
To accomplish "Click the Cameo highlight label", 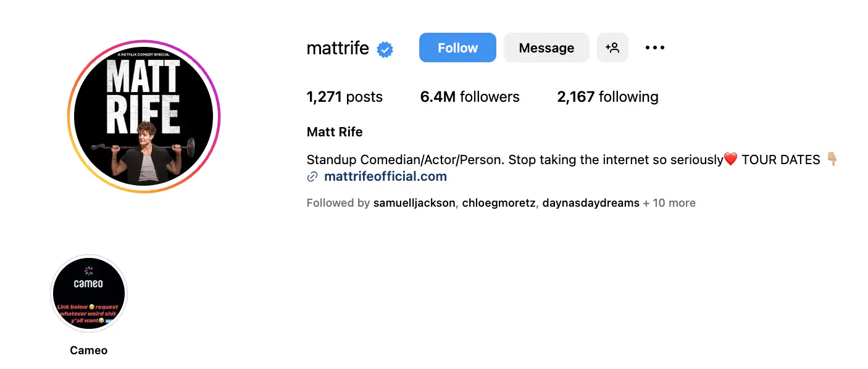I will coord(89,350).
